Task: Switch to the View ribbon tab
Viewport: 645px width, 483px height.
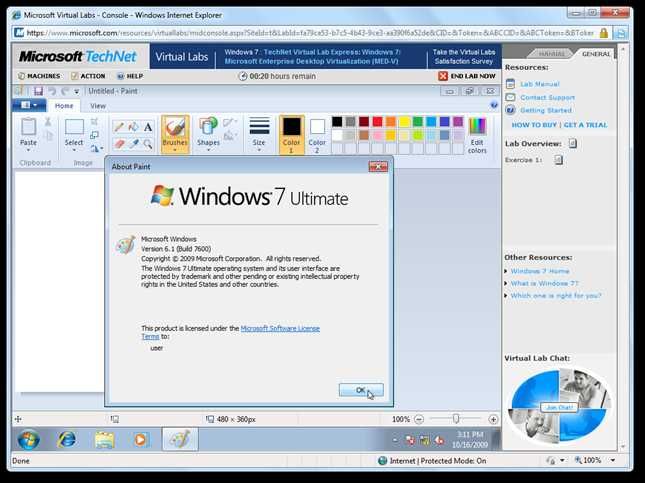Action: (98, 106)
